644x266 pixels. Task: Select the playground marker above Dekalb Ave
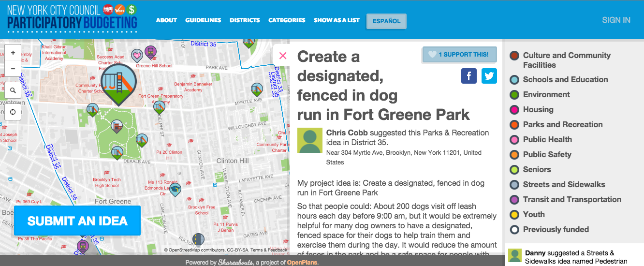click(x=116, y=153)
